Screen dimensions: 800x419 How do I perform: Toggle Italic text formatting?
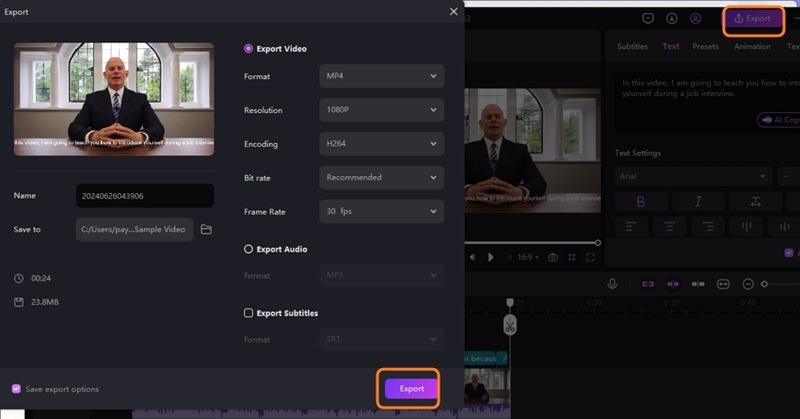698,202
